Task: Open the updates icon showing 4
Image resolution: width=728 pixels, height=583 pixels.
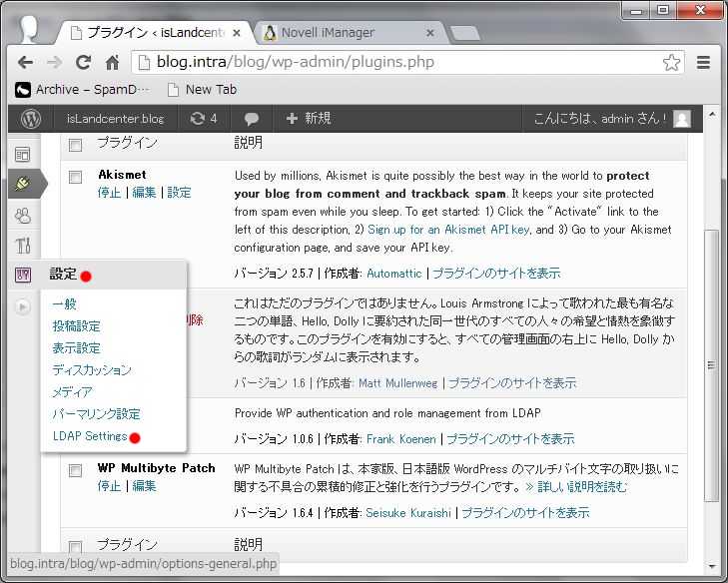Action: click(x=204, y=119)
